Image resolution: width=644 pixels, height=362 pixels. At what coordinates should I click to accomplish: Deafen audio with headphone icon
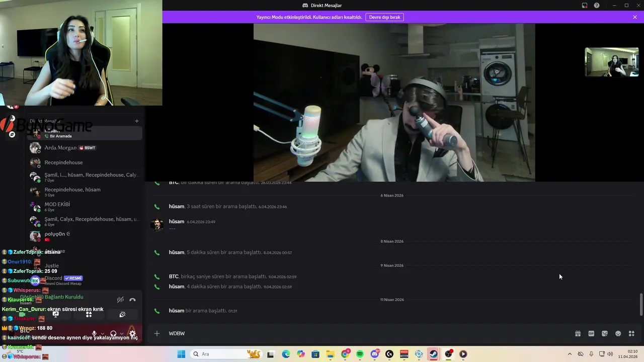pos(113,333)
